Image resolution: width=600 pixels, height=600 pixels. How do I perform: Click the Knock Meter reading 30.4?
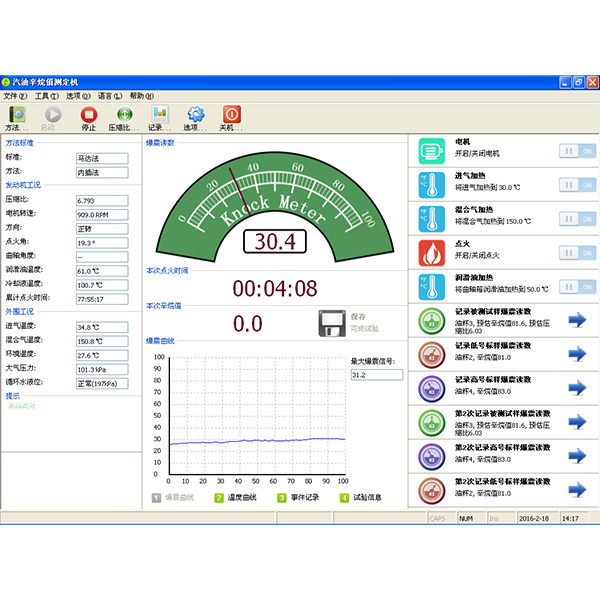click(275, 241)
